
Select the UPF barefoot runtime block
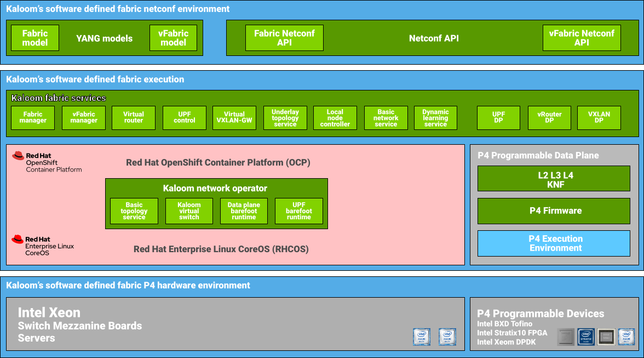coord(299,211)
